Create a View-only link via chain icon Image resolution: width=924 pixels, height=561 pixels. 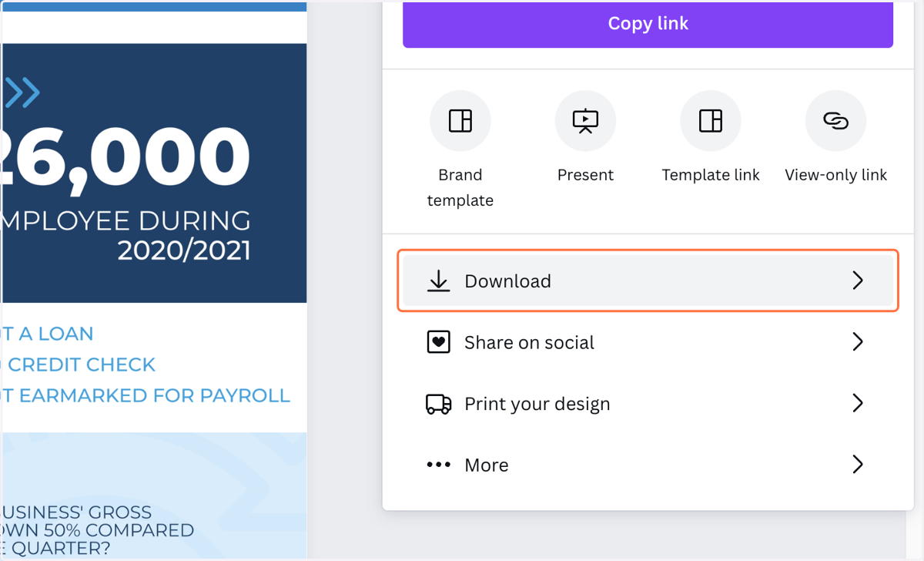[835, 121]
